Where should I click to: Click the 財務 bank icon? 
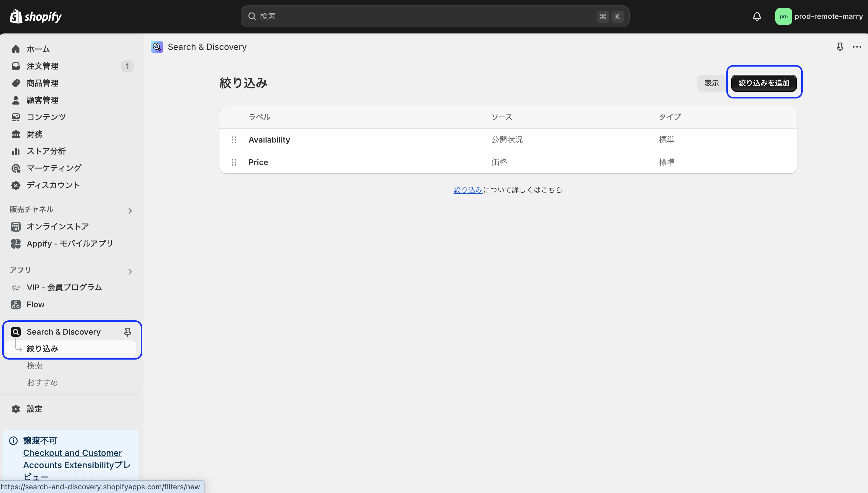pos(15,134)
